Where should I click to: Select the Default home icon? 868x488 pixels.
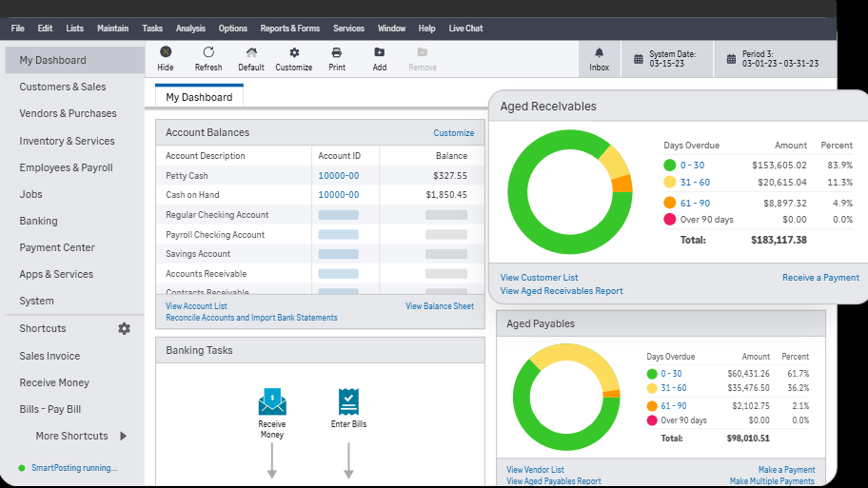point(251,53)
